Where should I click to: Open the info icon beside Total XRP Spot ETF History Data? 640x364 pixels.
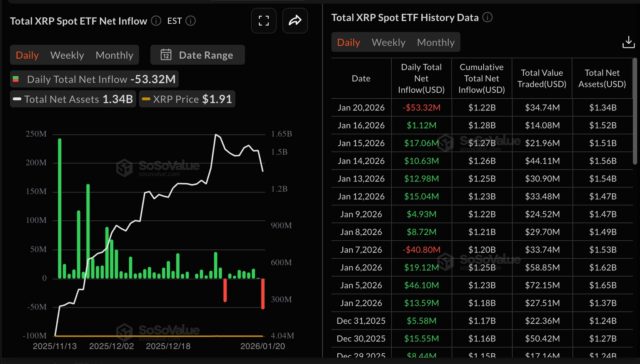point(487,17)
